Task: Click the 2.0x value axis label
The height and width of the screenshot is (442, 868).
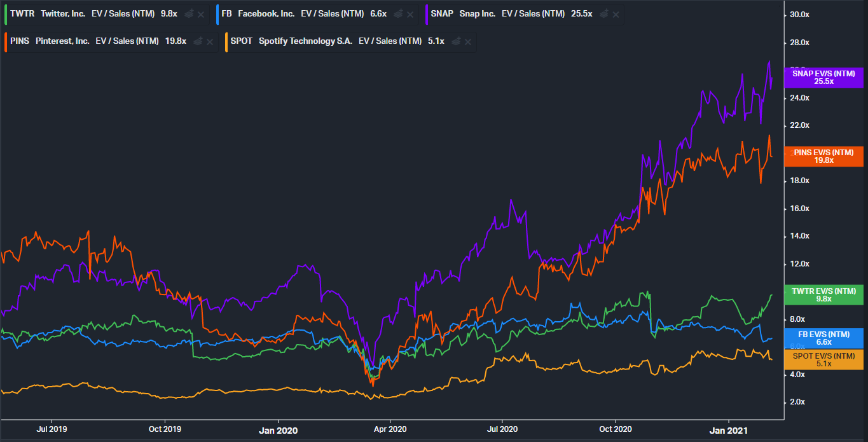Action: [797, 402]
